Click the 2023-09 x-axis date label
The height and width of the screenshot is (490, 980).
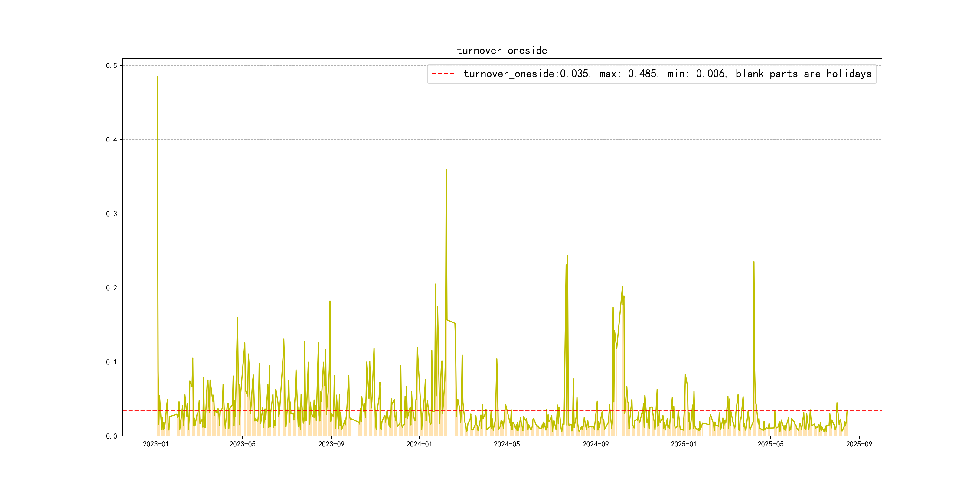[331, 444]
